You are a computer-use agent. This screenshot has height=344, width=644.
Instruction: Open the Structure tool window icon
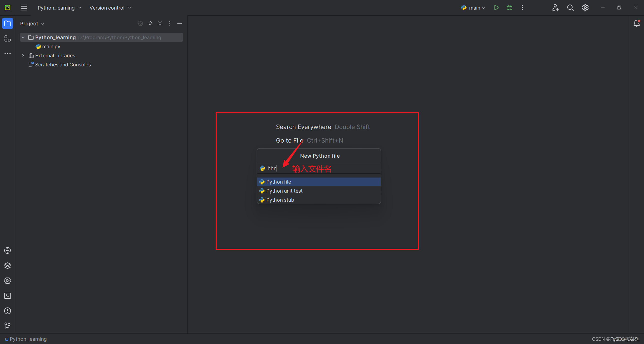[8, 38]
